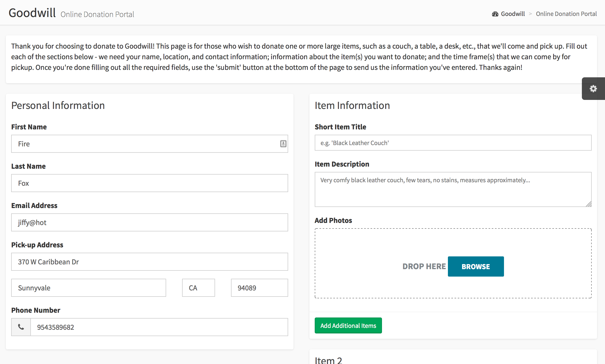Click the Item Description resize handle
This screenshot has width=605, height=364.
(589, 204)
